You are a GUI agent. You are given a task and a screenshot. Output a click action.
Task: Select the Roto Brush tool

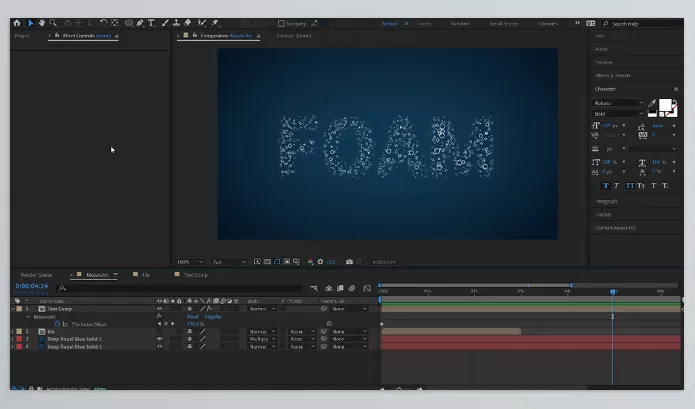pos(202,23)
